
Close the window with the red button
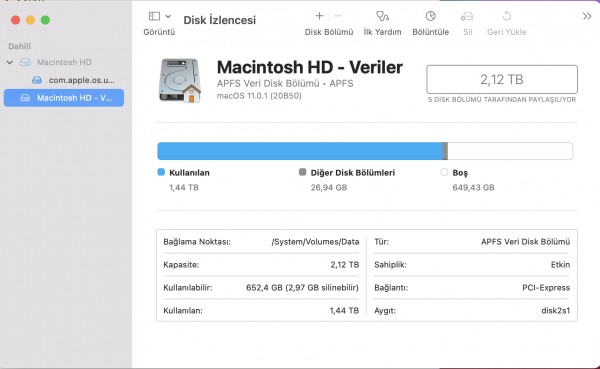point(15,20)
